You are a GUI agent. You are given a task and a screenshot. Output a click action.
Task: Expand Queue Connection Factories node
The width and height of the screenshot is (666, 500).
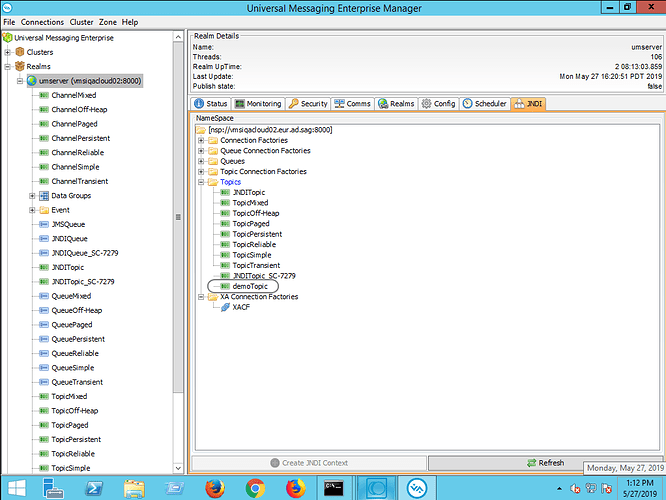(201, 151)
